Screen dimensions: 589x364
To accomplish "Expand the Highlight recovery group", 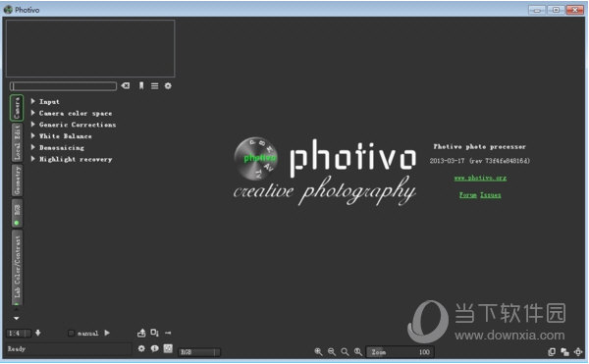I will (72, 160).
